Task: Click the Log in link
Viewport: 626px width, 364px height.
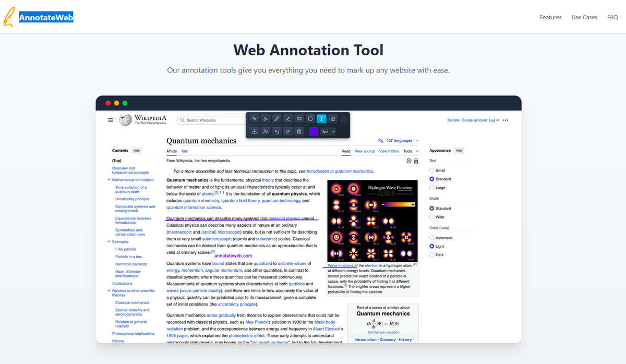Action: pyautogui.click(x=494, y=120)
